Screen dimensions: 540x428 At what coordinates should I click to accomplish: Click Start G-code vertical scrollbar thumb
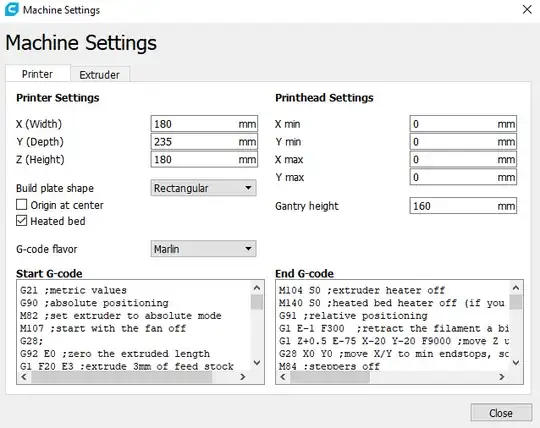tap(257, 302)
